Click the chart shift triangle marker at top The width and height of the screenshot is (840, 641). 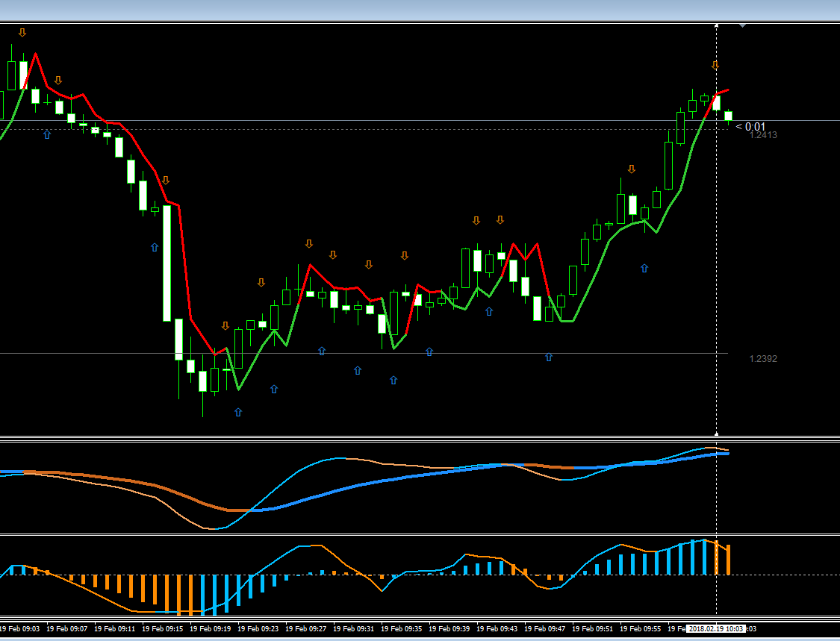click(x=742, y=25)
